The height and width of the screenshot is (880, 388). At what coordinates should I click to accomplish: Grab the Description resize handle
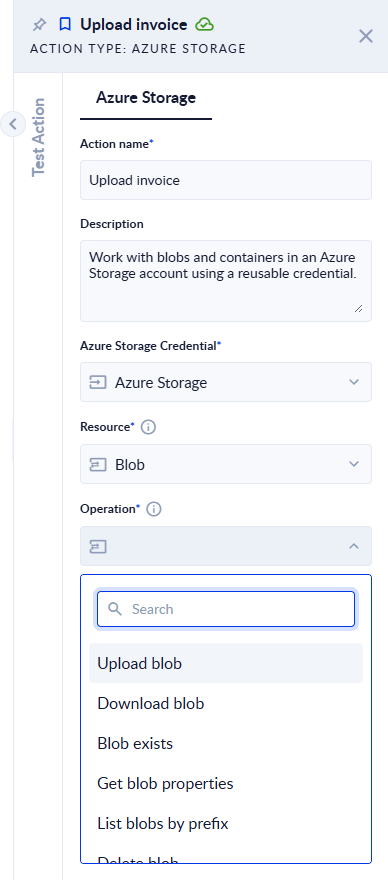pyautogui.click(x=358, y=308)
